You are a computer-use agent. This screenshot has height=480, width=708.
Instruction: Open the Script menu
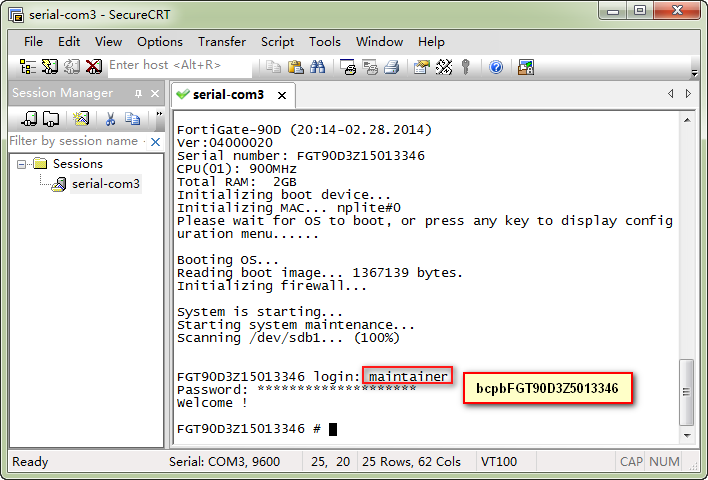277,42
